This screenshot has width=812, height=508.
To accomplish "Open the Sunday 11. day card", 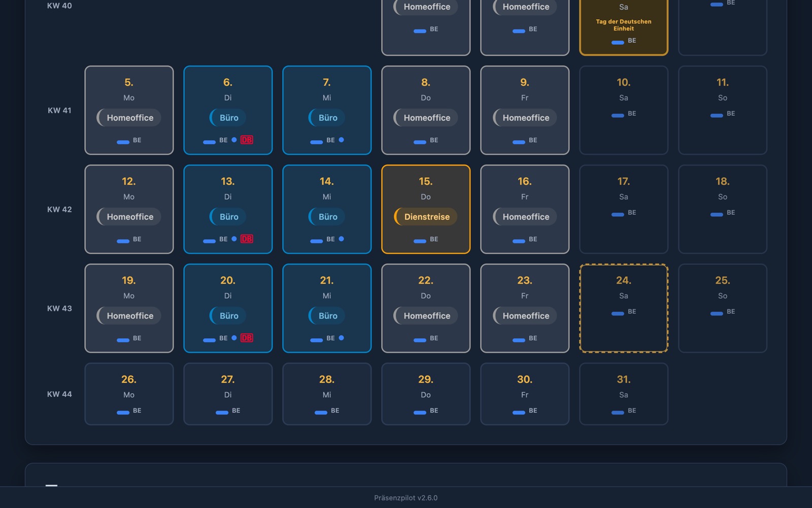I will point(723,110).
